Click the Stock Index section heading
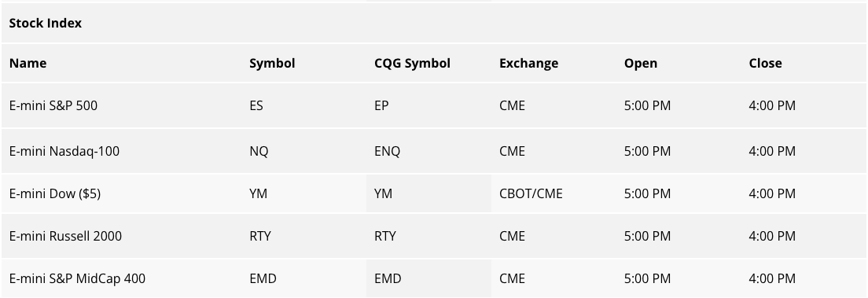 tap(46, 24)
